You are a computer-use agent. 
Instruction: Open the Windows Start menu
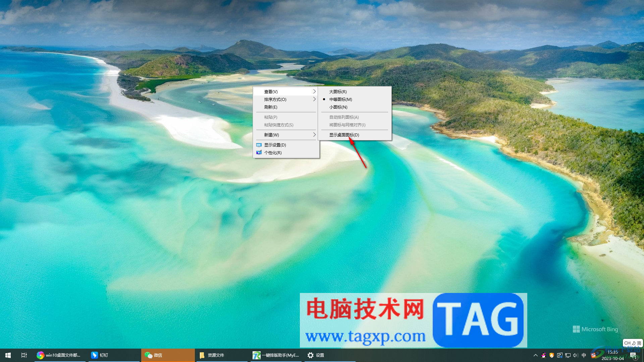[x=8, y=355]
